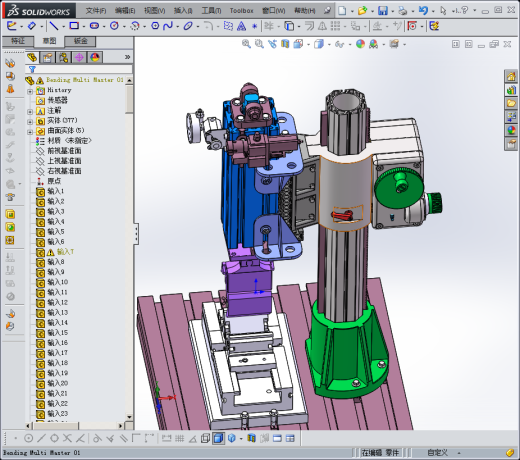Screen dimensions: 520x460
Task: Click the Smart Dimension tool
Action: point(32,26)
